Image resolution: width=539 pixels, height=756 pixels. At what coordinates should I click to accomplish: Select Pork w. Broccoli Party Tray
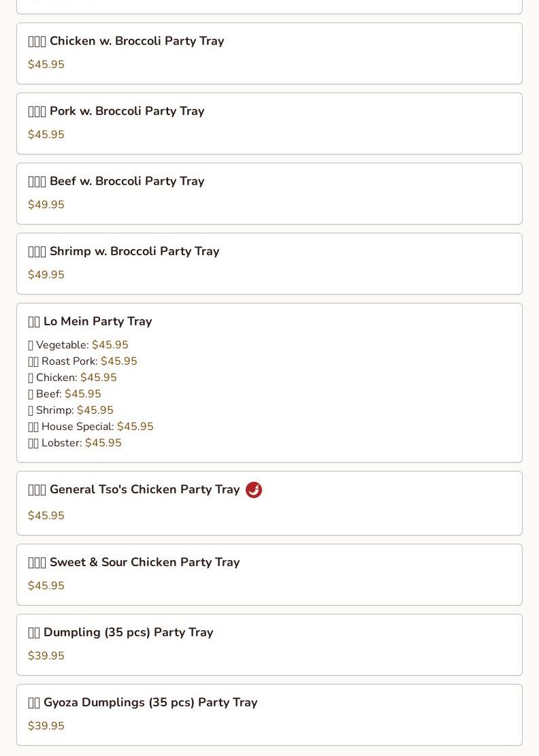(127, 112)
